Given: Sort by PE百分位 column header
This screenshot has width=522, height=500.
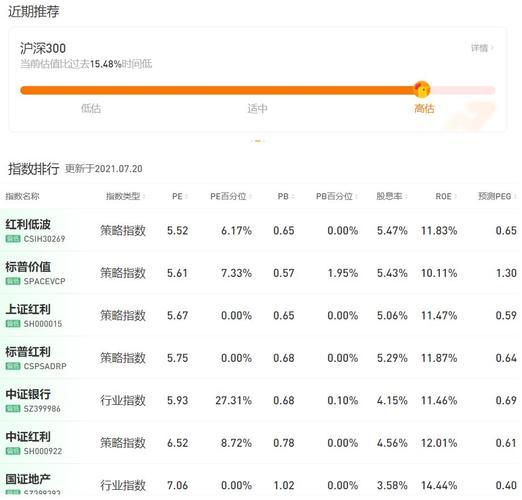Looking at the screenshot, I should point(231,196).
